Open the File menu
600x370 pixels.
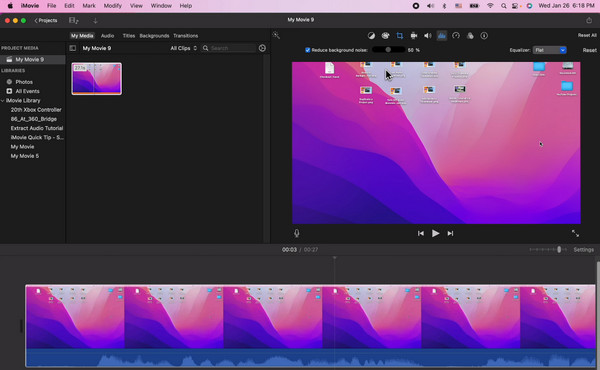[51, 6]
